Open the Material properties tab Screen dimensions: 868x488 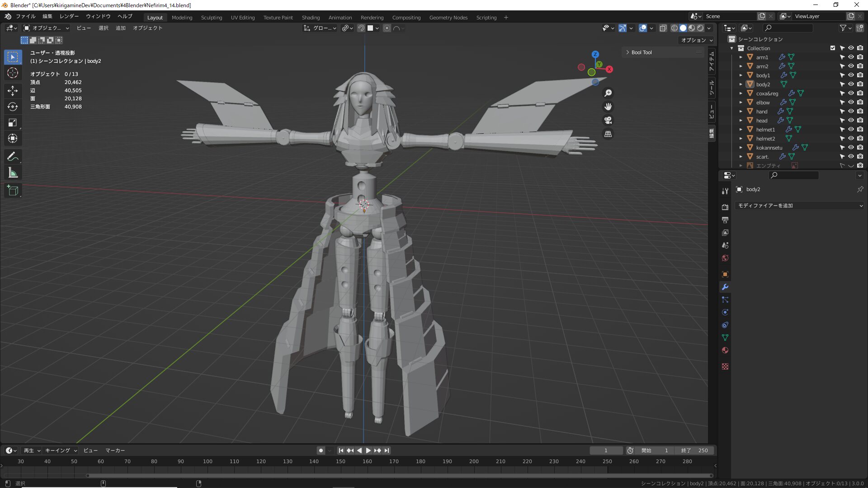(x=725, y=350)
